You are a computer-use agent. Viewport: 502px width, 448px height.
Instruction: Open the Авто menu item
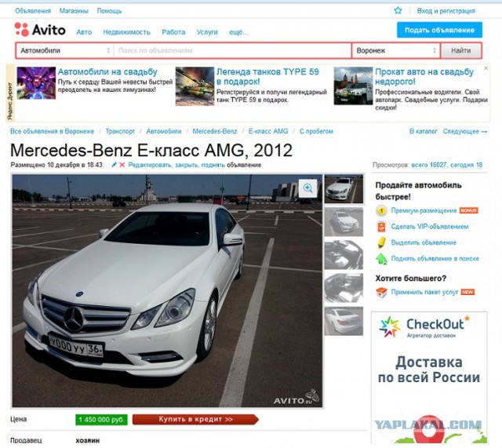(84, 32)
